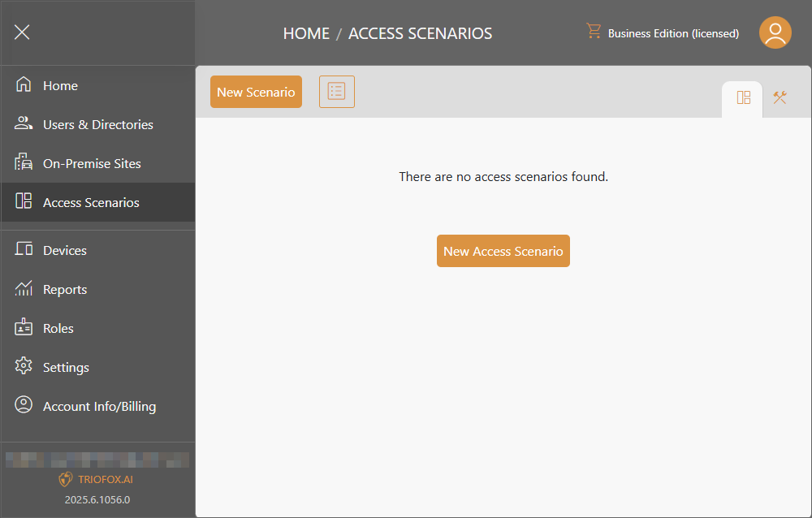The width and height of the screenshot is (812, 518).
Task: Open the Reports section in sidebar
Action: tap(98, 289)
